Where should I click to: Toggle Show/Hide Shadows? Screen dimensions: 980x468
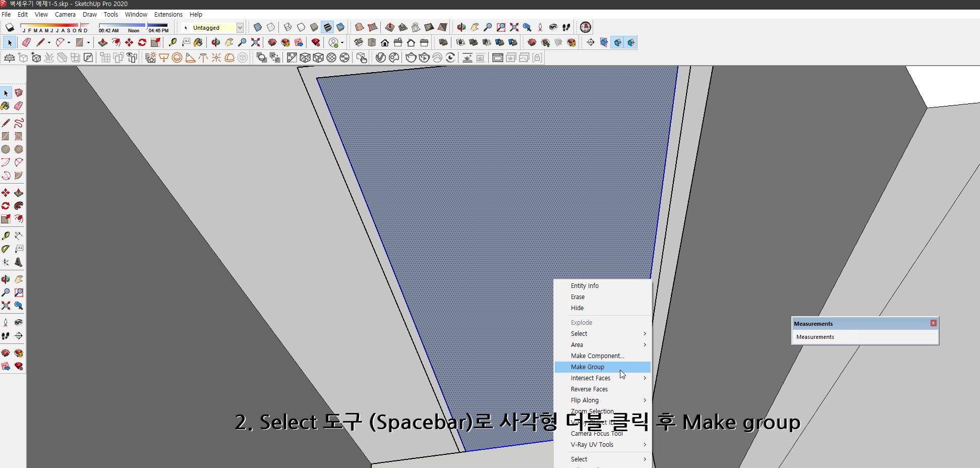10,27
